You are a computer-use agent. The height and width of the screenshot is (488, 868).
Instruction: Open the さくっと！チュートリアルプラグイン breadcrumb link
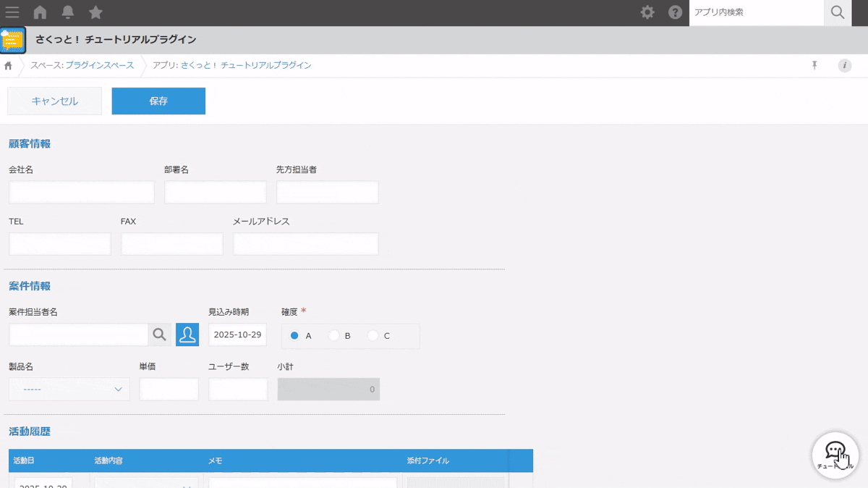(x=246, y=65)
